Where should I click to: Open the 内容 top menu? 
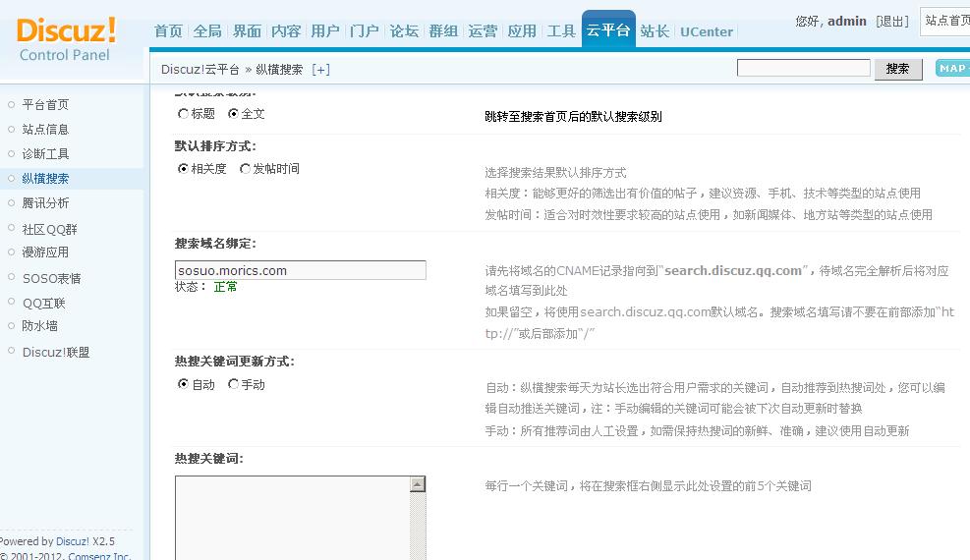click(286, 30)
